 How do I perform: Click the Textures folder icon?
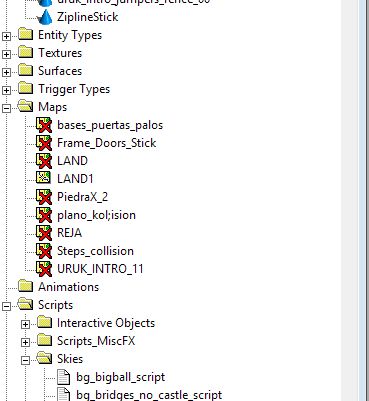26,52
